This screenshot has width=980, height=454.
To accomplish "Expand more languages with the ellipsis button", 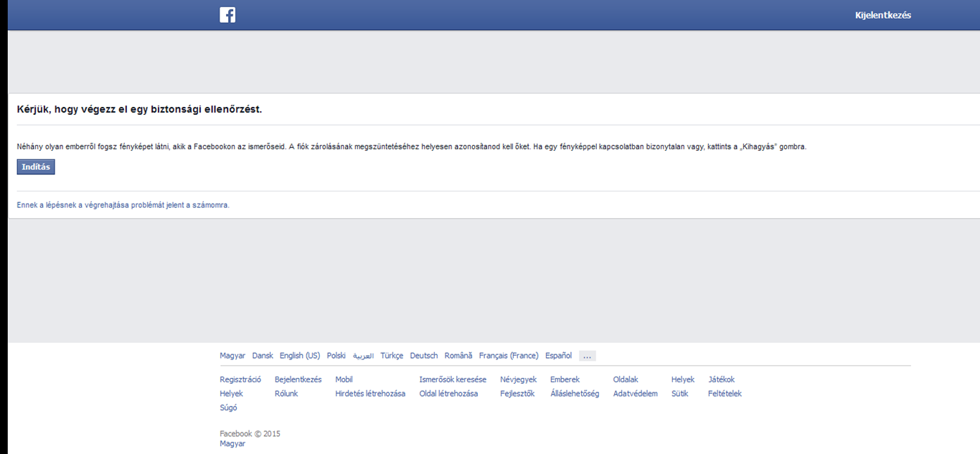I will tap(587, 356).
